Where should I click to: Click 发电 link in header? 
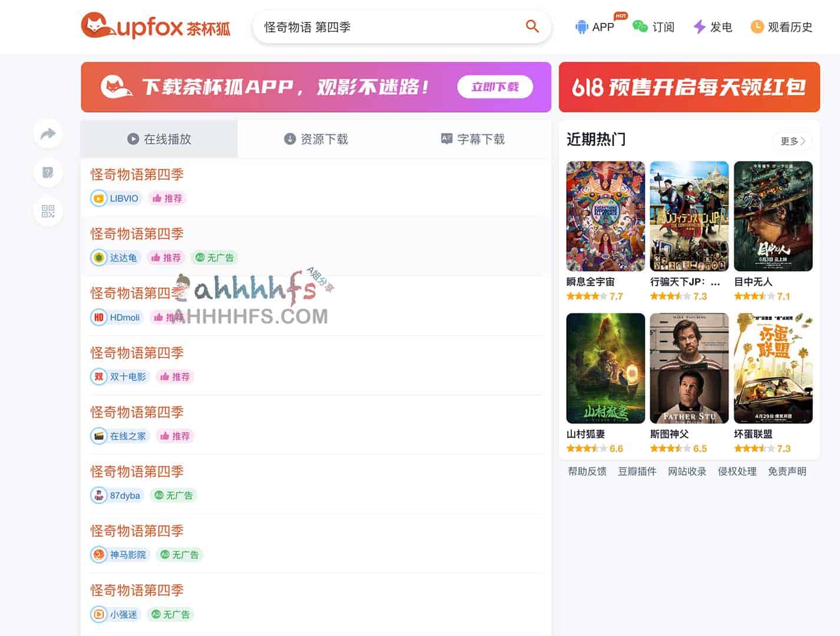pyautogui.click(x=713, y=27)
